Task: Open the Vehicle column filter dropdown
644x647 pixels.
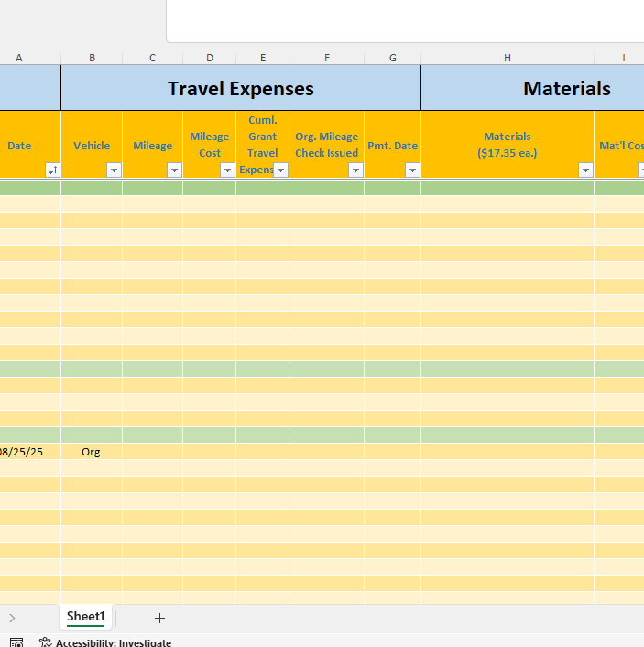Action: pyautogui.click(x=114, y=170)
